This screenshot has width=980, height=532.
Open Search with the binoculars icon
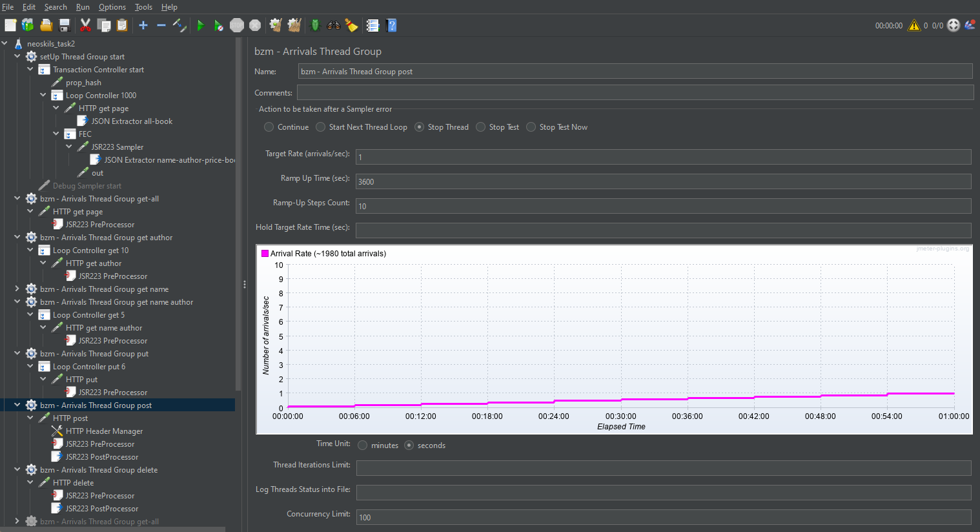tap(333, 25)
